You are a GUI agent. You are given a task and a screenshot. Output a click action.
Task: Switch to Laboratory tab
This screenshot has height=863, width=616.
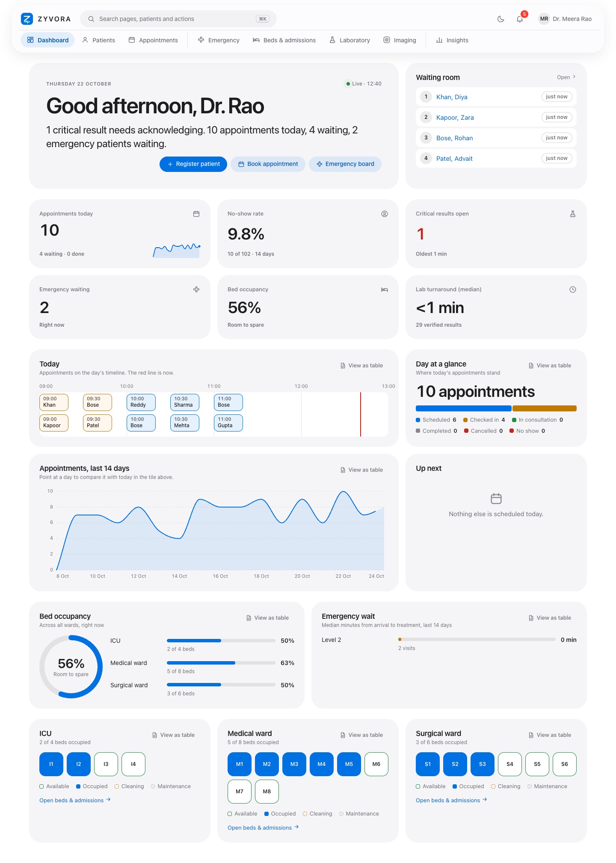[x=349, y=40]
